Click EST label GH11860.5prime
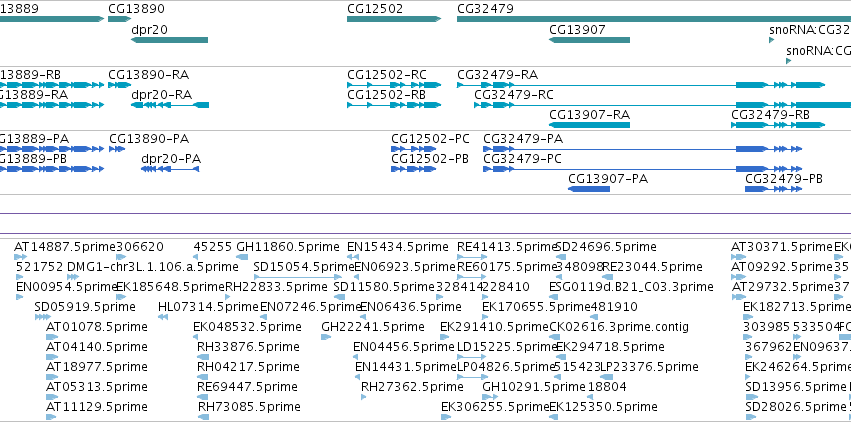Screen dimensions: 851x422 click(x=288, y=247)
